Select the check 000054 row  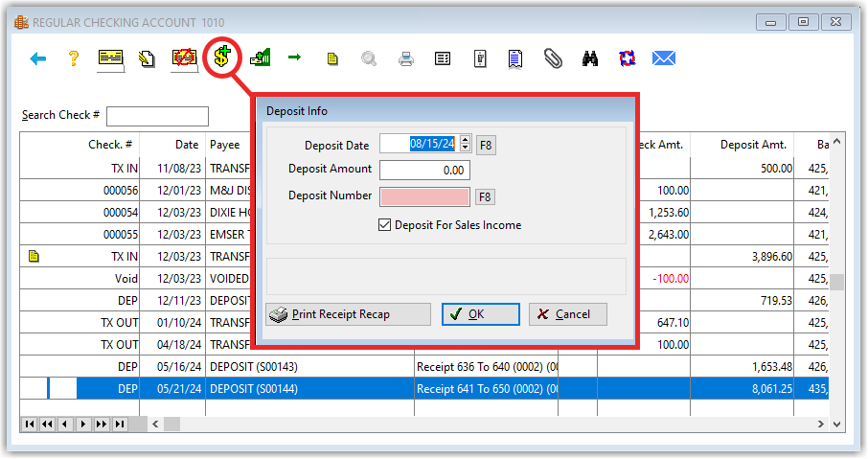424,212
